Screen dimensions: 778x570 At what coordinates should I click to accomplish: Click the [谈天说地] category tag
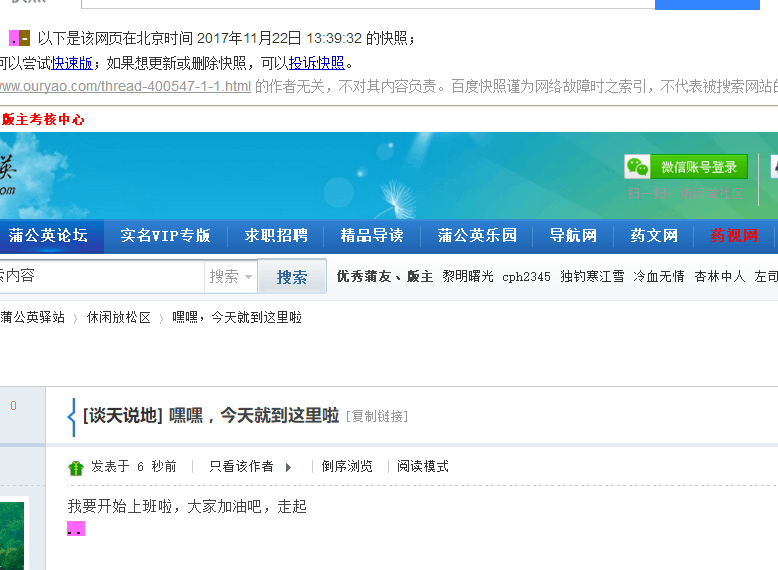pos(123,416)
